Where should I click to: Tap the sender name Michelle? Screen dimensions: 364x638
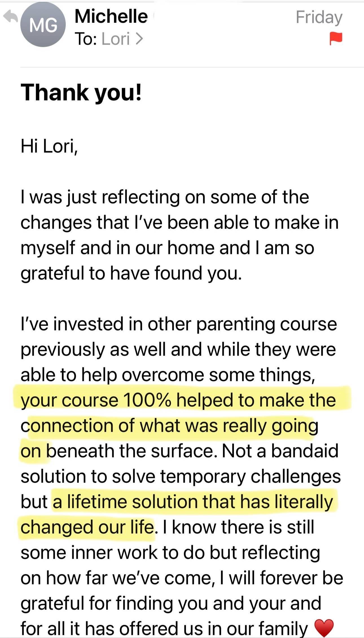tap(111, 16)
